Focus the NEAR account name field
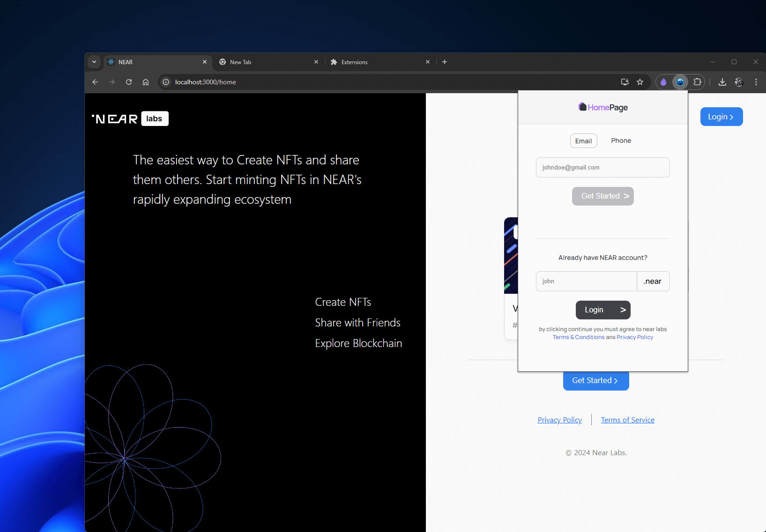766x532 pixels. (x=587, y=281)
